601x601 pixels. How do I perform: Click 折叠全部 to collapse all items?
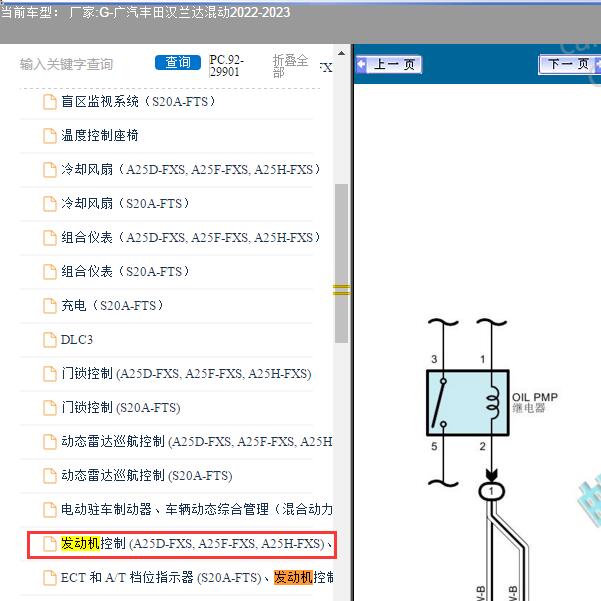[290, 66]
